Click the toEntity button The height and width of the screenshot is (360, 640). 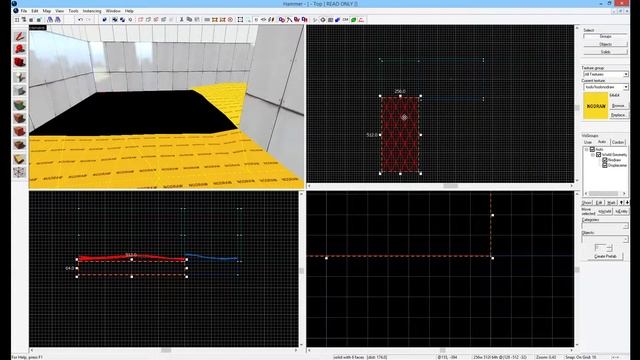tap(621, 211)
